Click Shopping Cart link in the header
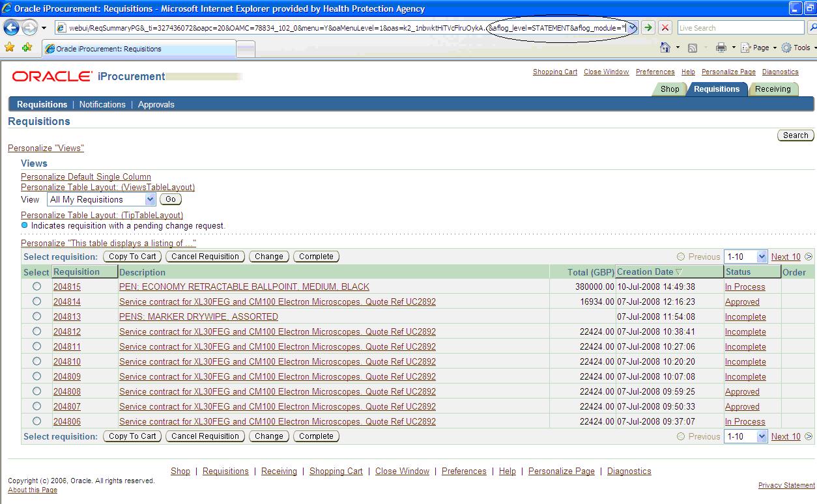 tap(555, 72)
